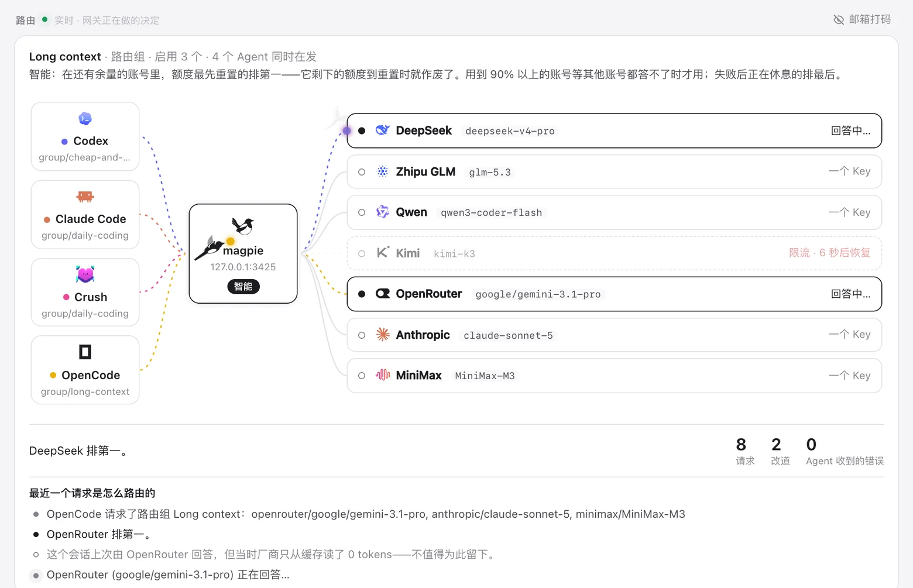
Task: Toggle the 邮箱打码 eye-slash icon
Action: click(839, 20)
